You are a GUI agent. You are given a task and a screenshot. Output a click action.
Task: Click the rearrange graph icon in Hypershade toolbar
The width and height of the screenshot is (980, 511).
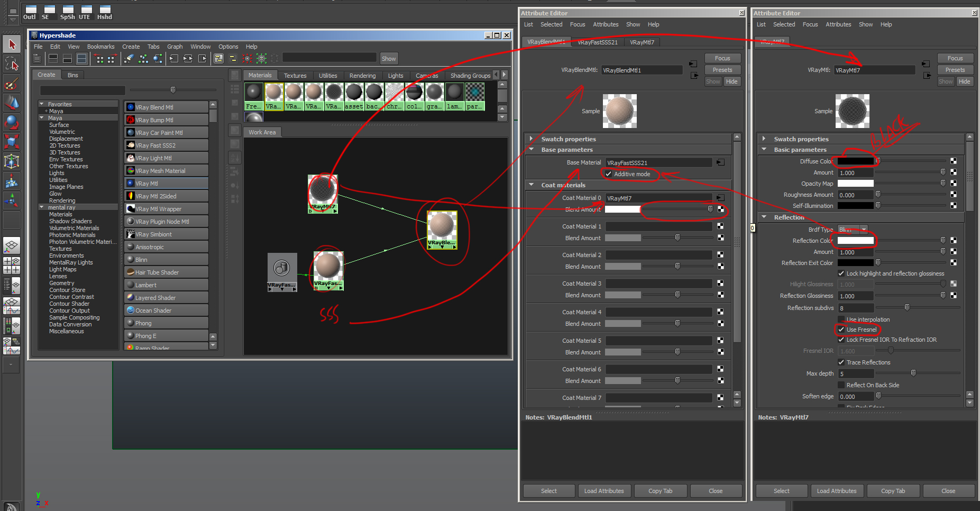[143, 59]
